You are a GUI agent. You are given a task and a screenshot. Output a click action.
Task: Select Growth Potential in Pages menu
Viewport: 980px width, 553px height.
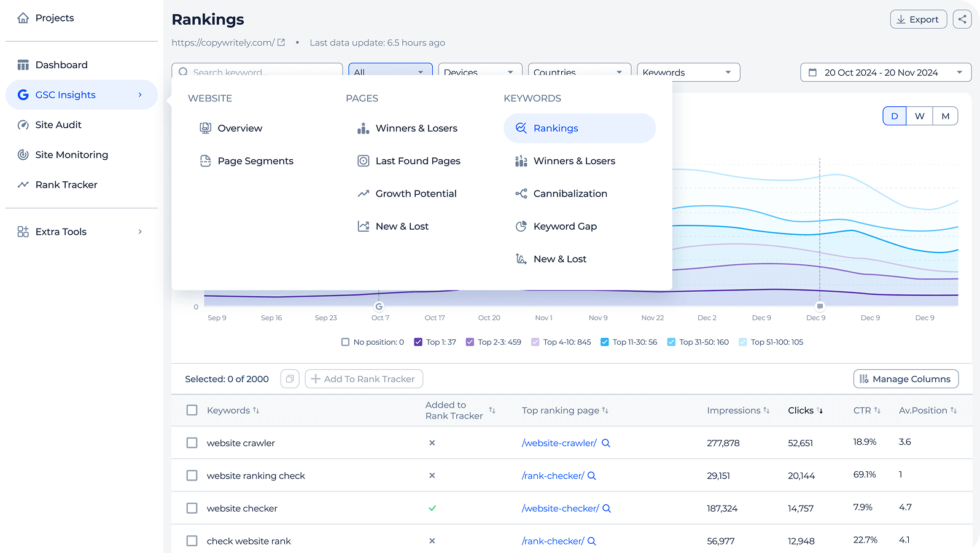tap(416, 194)
